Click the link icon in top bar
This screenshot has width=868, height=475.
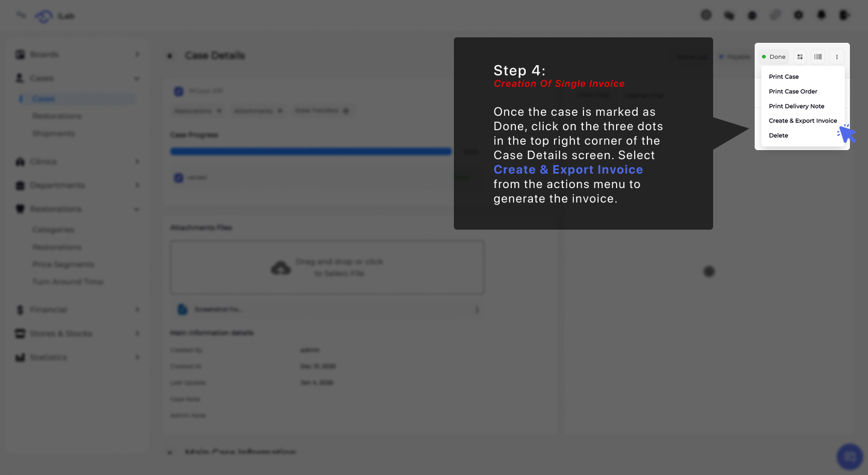point(776,15)
